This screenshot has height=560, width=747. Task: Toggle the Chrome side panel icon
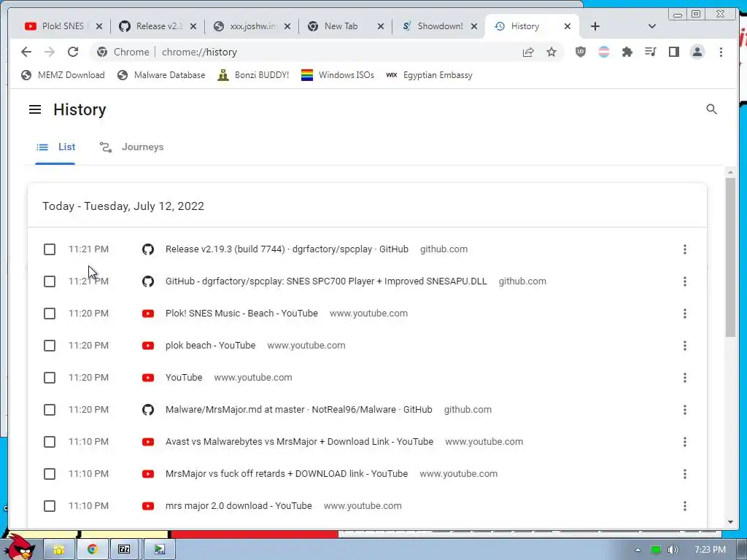point(673,52)
